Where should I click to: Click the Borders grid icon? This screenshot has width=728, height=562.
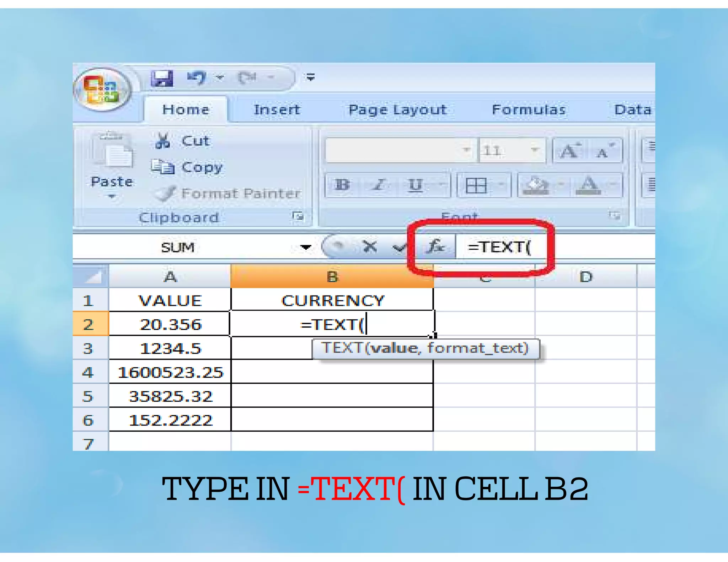(476, 185)
